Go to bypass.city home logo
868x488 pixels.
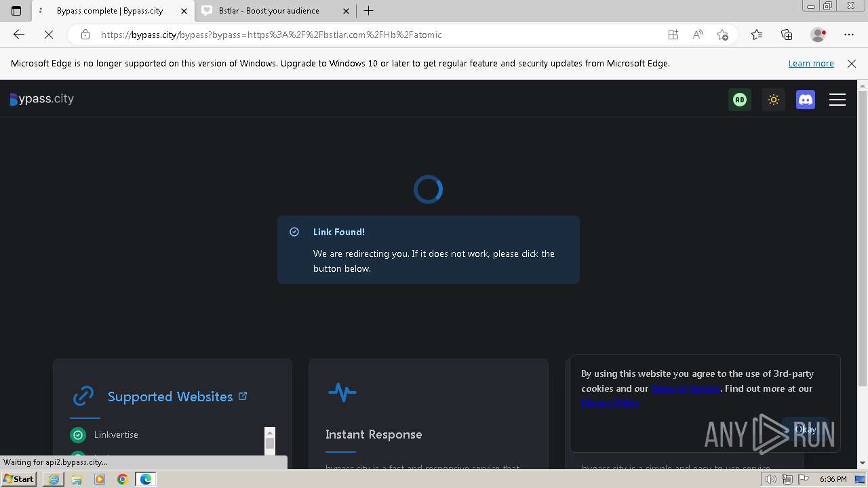pos(42,99)
